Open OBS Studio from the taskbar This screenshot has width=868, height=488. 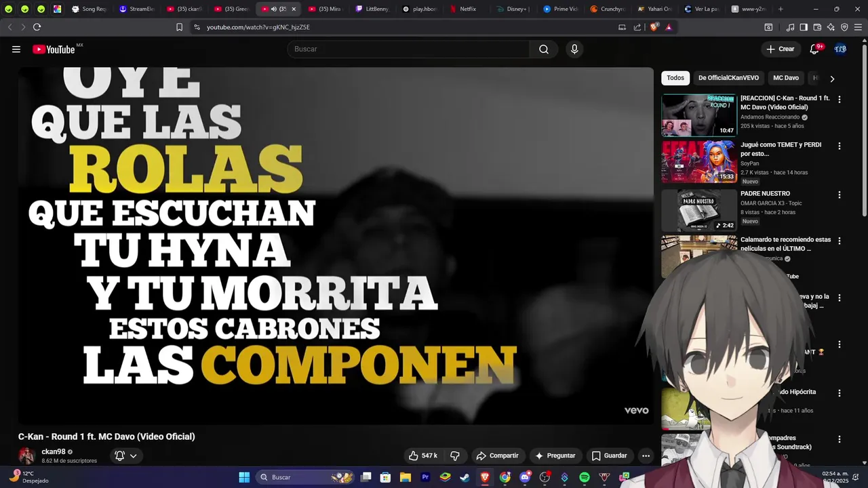pos(545,477)
